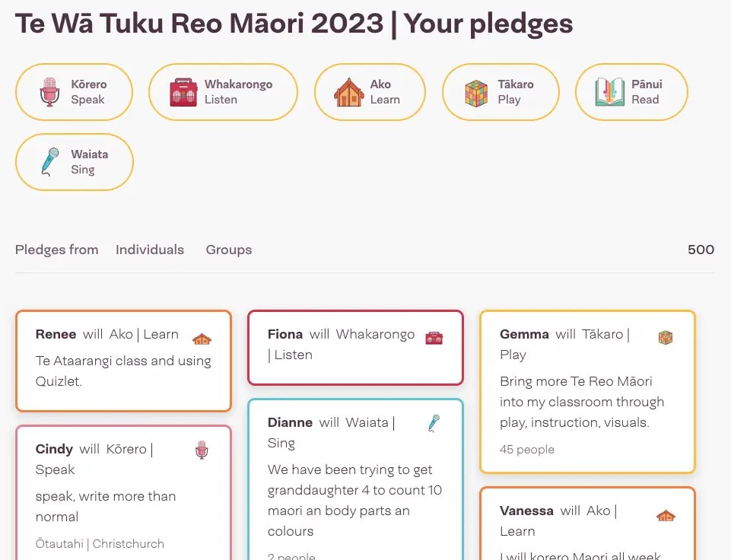Click the cube icon on Gemma's pledge

[x=666, y=337]
